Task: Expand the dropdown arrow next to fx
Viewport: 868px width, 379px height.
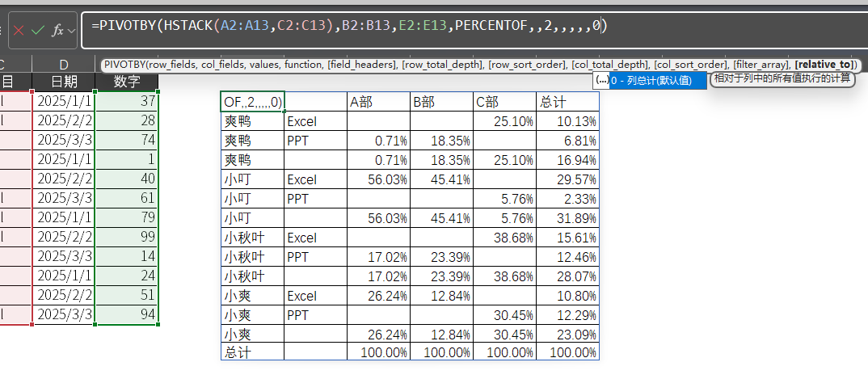Action: [71, 31]
